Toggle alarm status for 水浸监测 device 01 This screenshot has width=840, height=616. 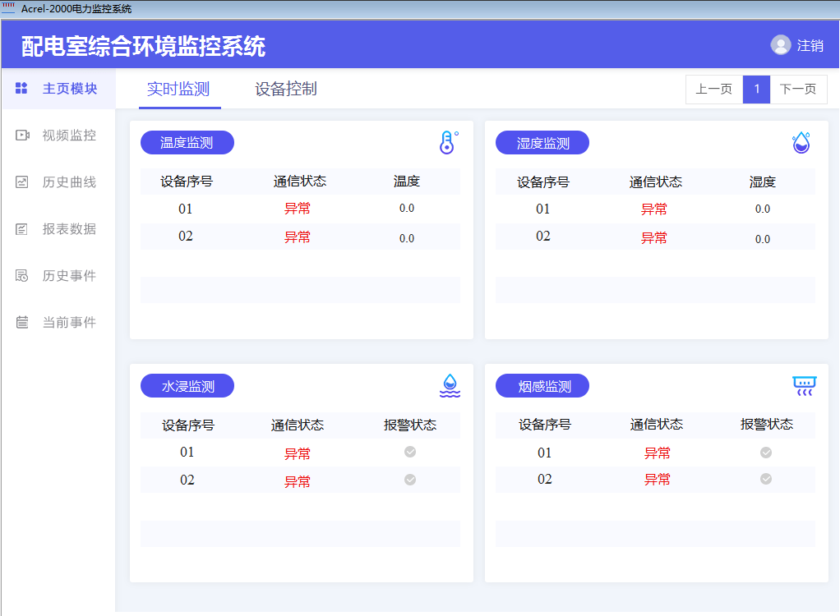click(409, 452)
